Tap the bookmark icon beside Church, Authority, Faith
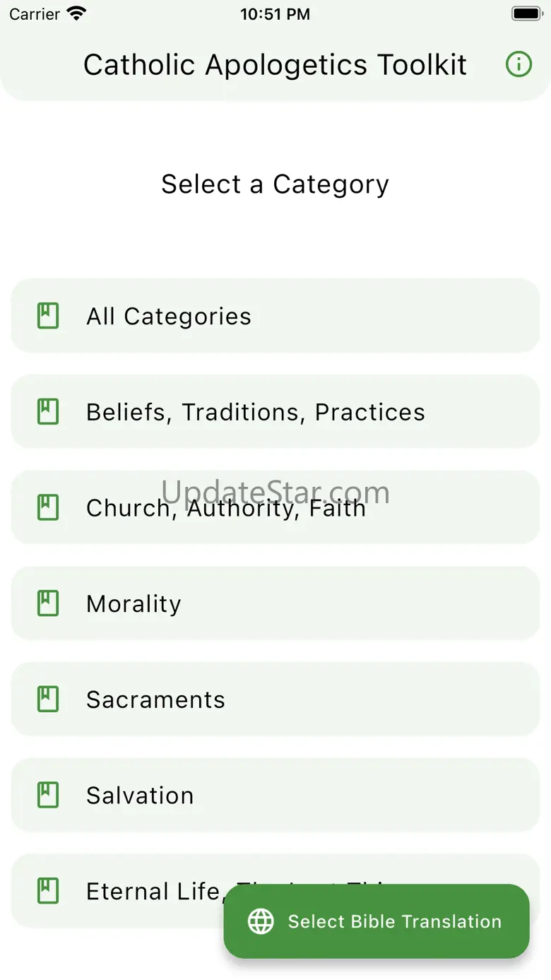The image size is (551, 980). tap(48, 507)
